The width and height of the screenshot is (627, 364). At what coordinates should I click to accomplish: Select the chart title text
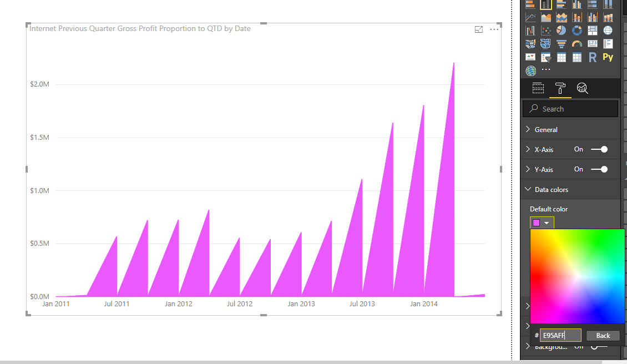(x=140, y=28)
